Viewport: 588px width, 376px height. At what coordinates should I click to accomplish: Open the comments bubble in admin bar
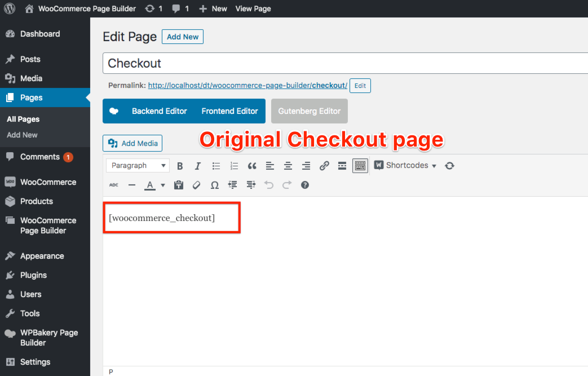(x=180, y=8)
